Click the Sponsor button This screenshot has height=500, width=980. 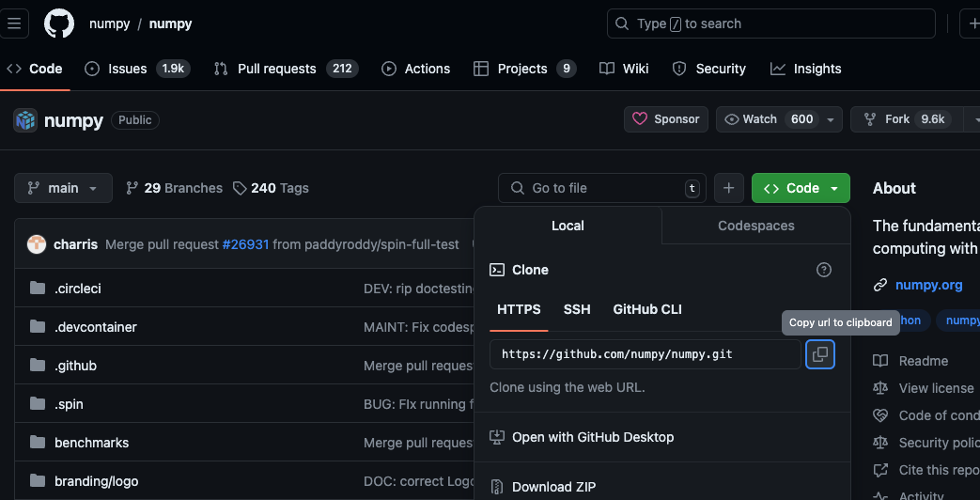pos(665,119)
